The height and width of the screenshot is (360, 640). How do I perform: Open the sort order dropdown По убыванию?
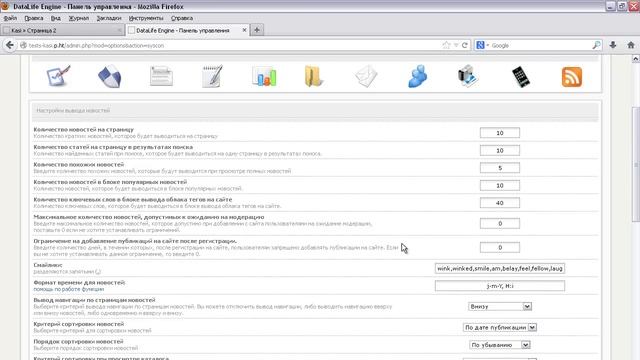click(500, 345)
